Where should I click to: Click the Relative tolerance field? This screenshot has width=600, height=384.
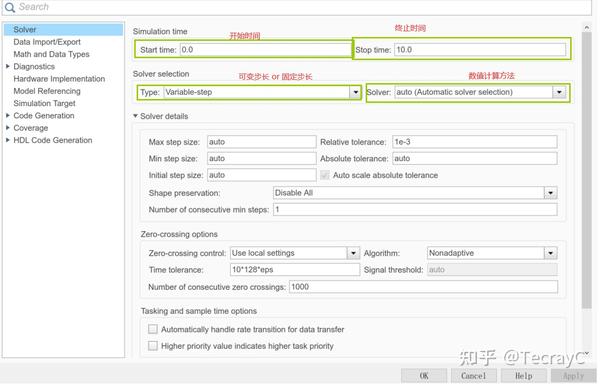[x=474, y=142]
